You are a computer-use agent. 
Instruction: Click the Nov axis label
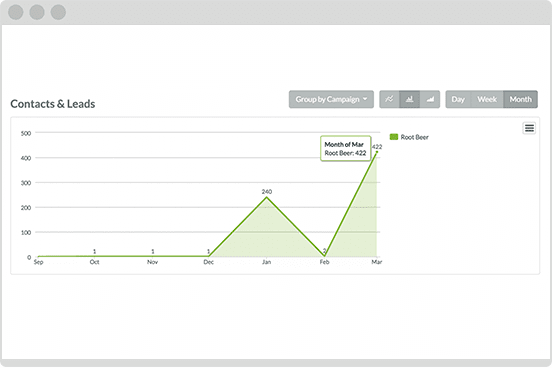pyautogui.click(x=152, y=262)
